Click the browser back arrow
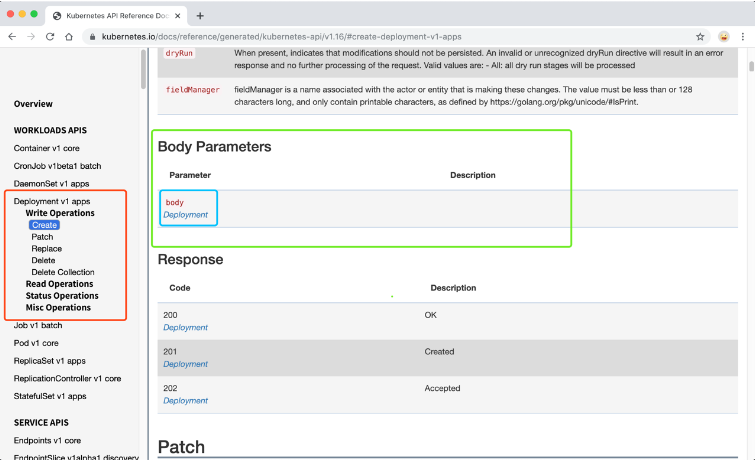Image resolution: width=755 pixels, height=462 pixels. coord(12,37)
